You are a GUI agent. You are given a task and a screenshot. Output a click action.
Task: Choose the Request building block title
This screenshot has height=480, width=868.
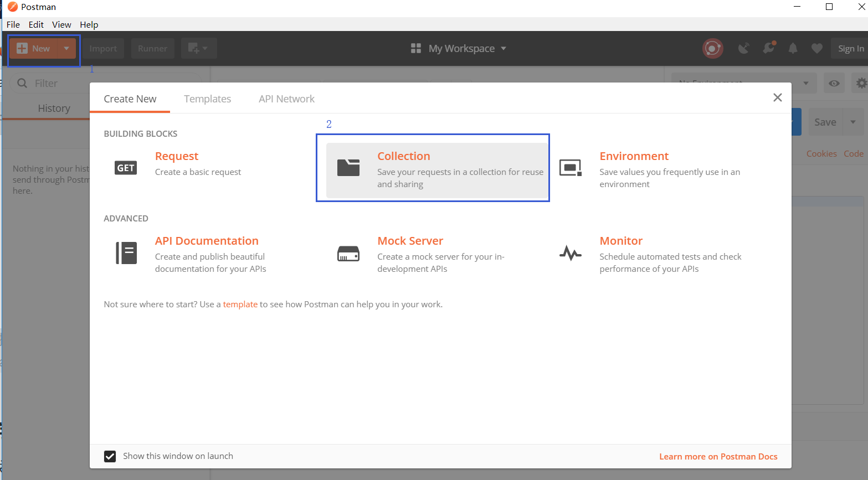tap(177, 156)
